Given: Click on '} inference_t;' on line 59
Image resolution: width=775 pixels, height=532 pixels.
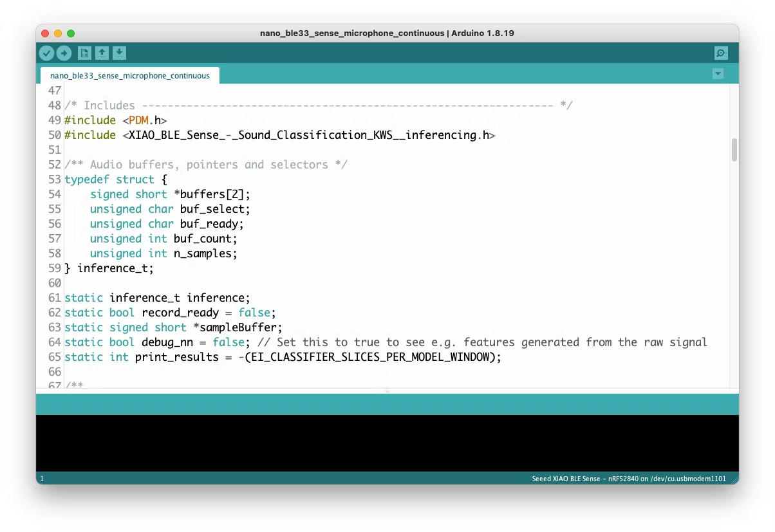Looking at the screenshot, I should (109, 268).
